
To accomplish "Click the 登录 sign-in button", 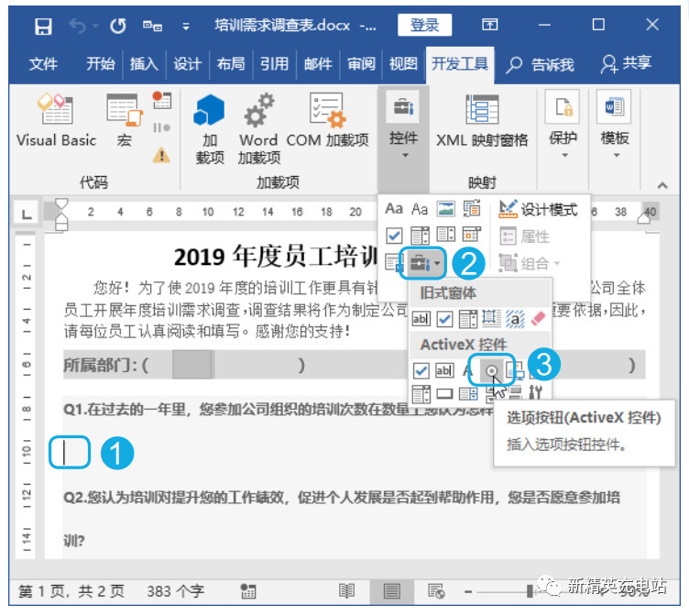I will click(424, 25).
